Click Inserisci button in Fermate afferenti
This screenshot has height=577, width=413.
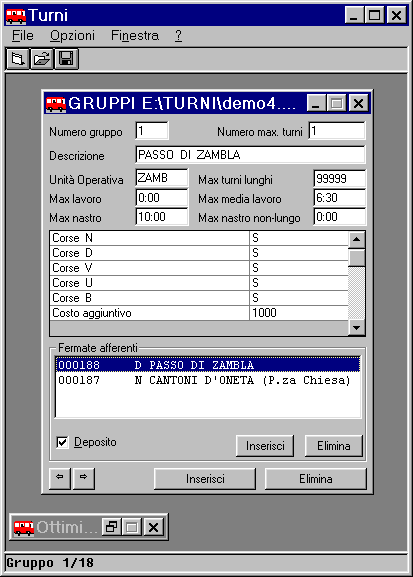tap(265, 446)
